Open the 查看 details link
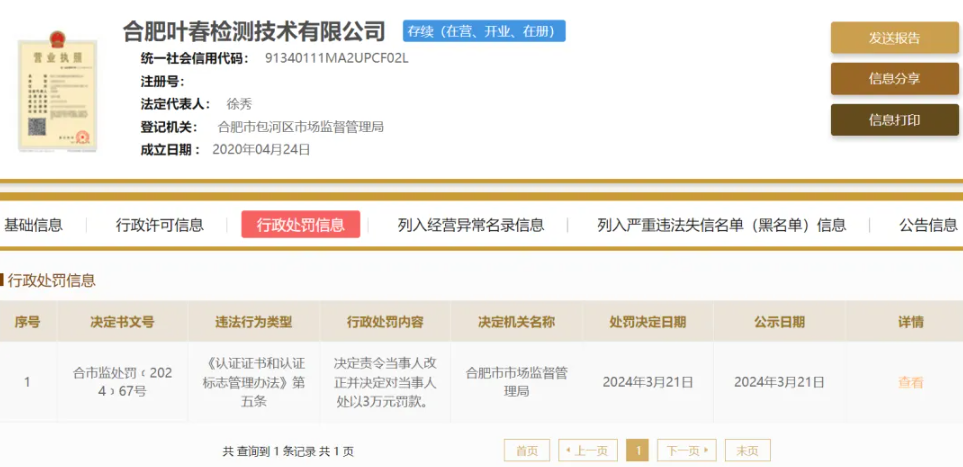Viewport: 963px width, 467px height. [x=910, y=382]
